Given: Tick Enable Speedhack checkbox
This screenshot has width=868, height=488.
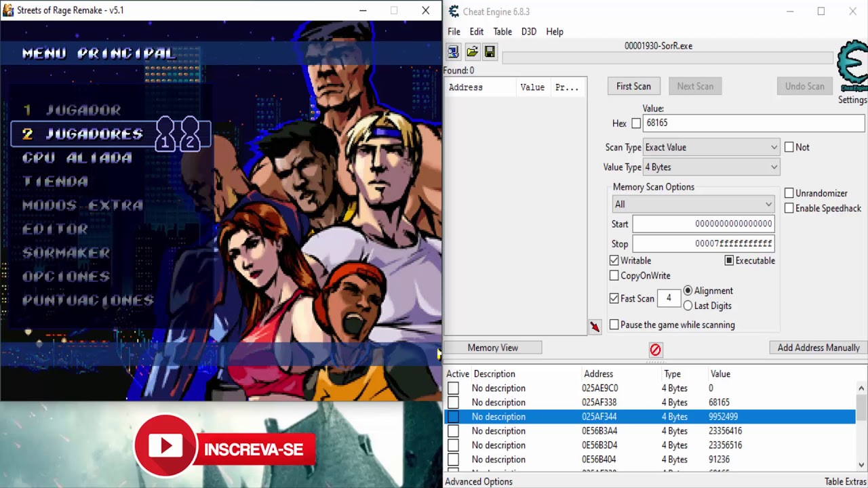Looking at the screenshot, I should coord(789,208).
